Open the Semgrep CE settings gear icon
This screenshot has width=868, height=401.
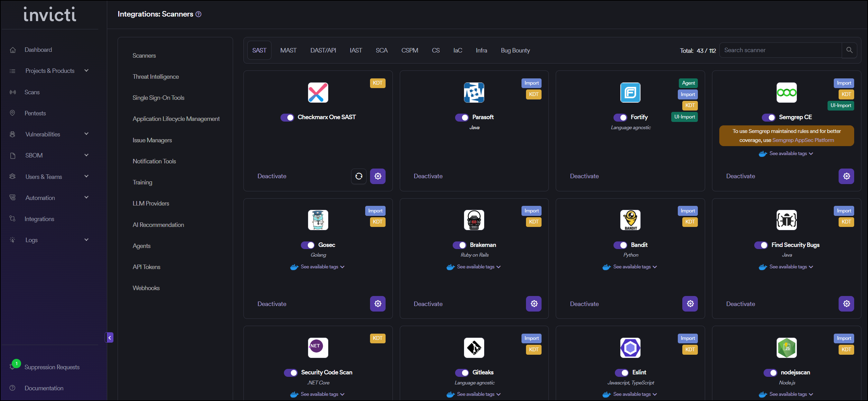pyautogui.click(x=846, y=176)
